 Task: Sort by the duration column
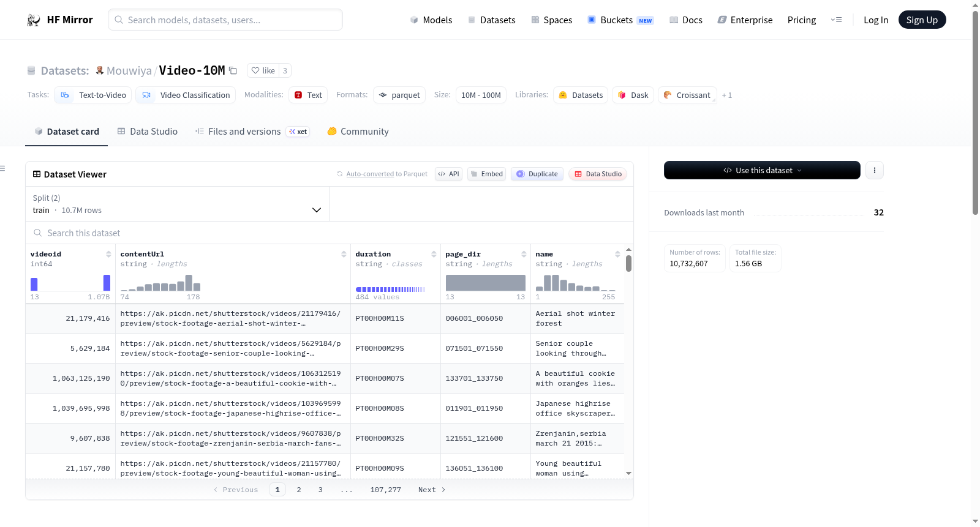click(434, 254)
